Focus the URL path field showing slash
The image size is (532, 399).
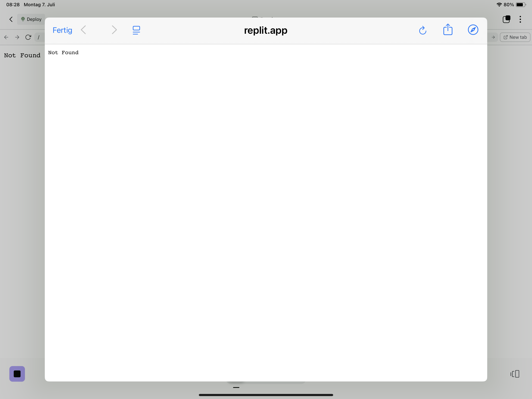pyautogui.click(x=39, y=37)
